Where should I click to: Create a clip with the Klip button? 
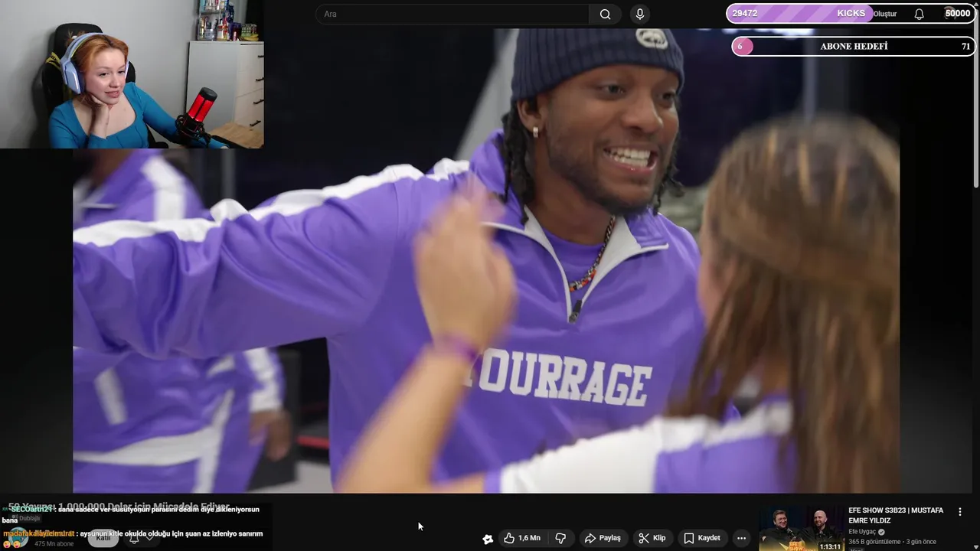pyautogui.click(x=652, y=538)
